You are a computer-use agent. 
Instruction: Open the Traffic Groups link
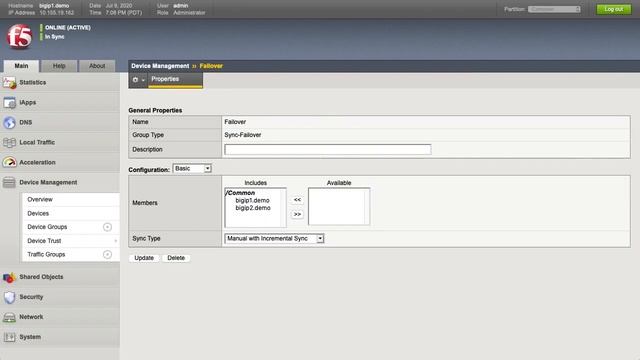click(46, 254)
